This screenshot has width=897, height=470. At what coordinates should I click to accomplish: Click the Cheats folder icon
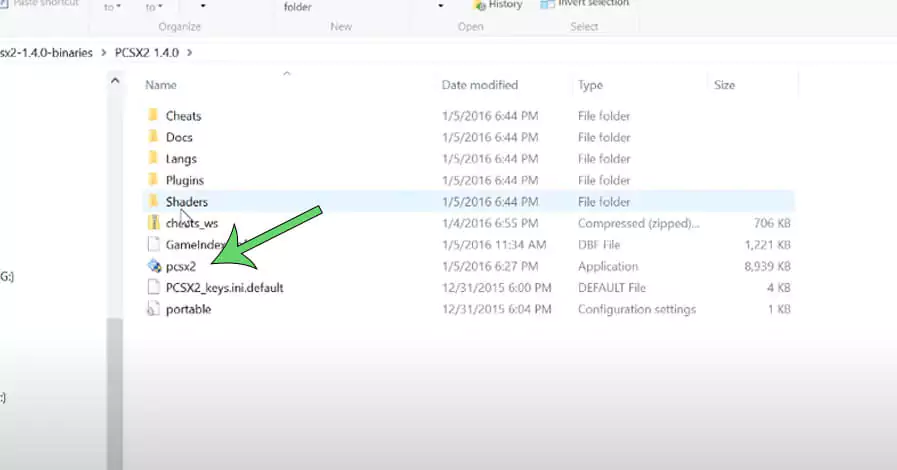(x=153, y=116)
